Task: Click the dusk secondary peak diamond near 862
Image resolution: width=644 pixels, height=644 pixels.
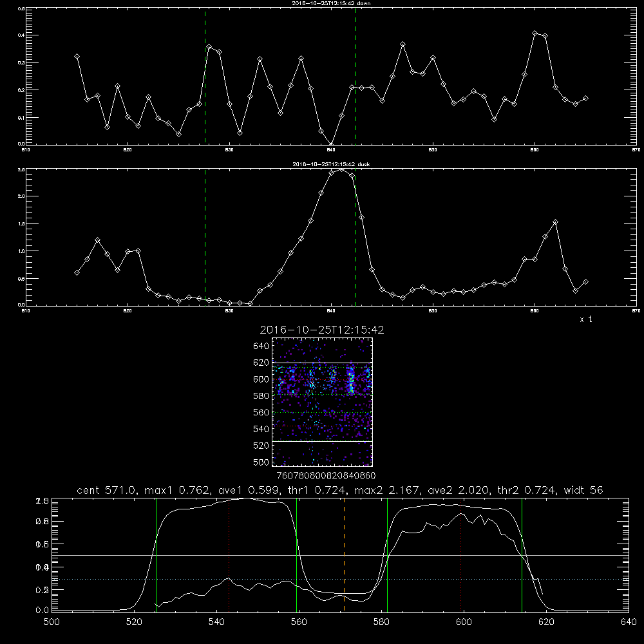Action: pyautogui.click(x=555, y=222)
